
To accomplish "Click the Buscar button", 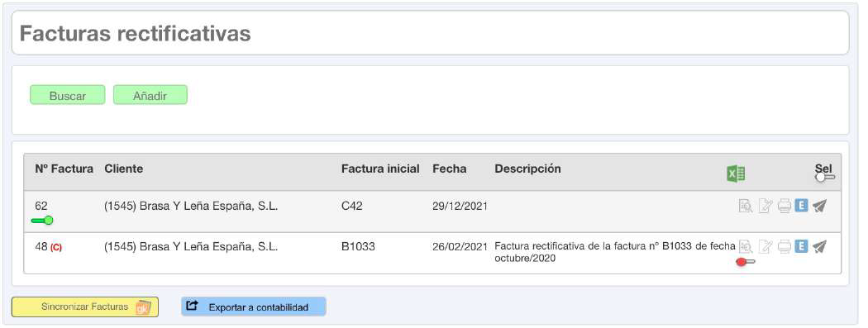I will click(x=68, y=95).
